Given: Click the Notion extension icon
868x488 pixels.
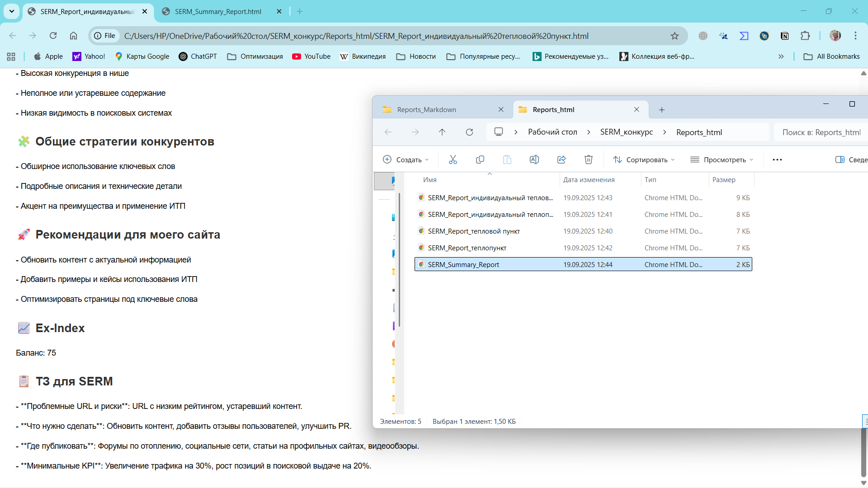Looking at the screenshot, I should (785, 36).
